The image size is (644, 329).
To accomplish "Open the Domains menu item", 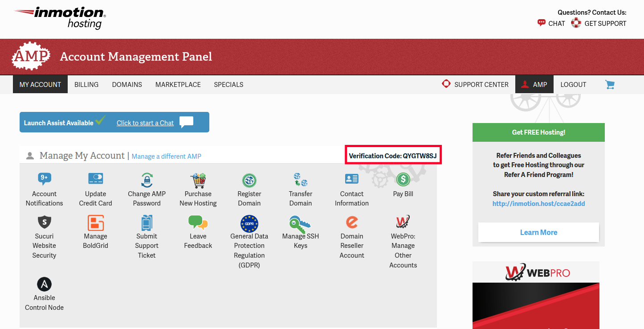I will [127, 85].
